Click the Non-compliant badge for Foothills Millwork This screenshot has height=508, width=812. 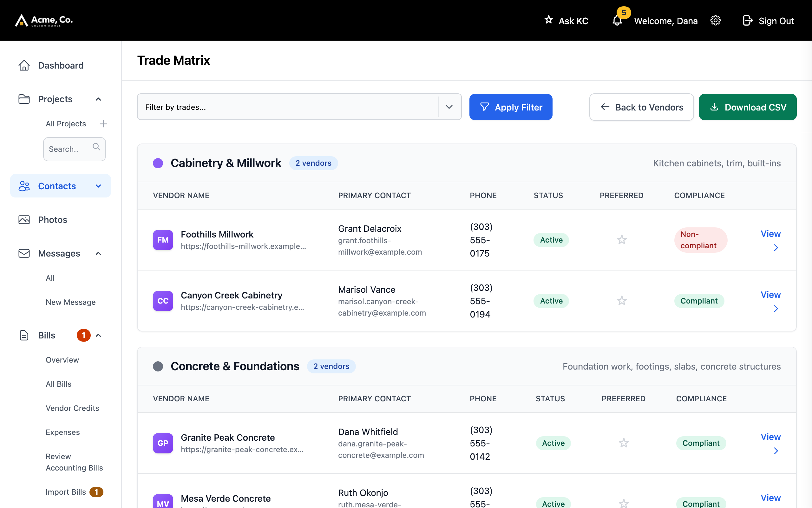pyautogui.click(x=701, y=240)
